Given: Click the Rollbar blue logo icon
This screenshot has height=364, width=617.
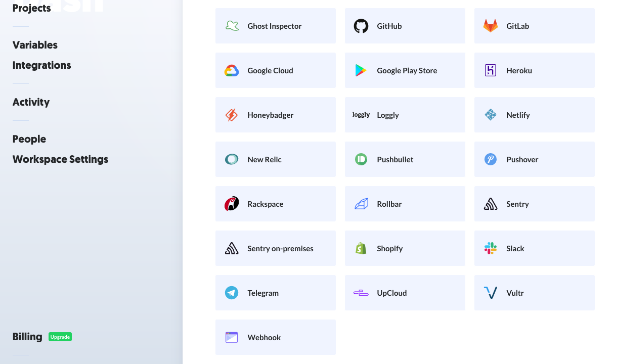Looking at the screenshot, I should click(361, 204).
